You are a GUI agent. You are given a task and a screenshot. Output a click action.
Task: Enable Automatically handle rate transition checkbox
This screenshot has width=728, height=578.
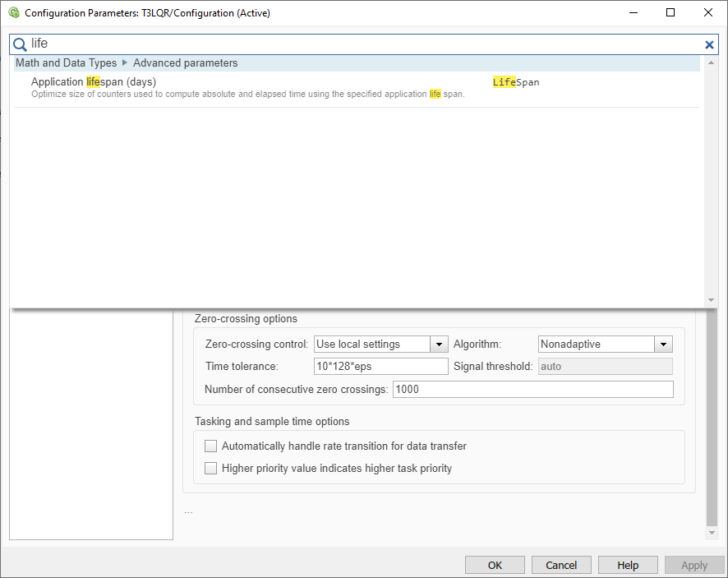coord(211,446)
